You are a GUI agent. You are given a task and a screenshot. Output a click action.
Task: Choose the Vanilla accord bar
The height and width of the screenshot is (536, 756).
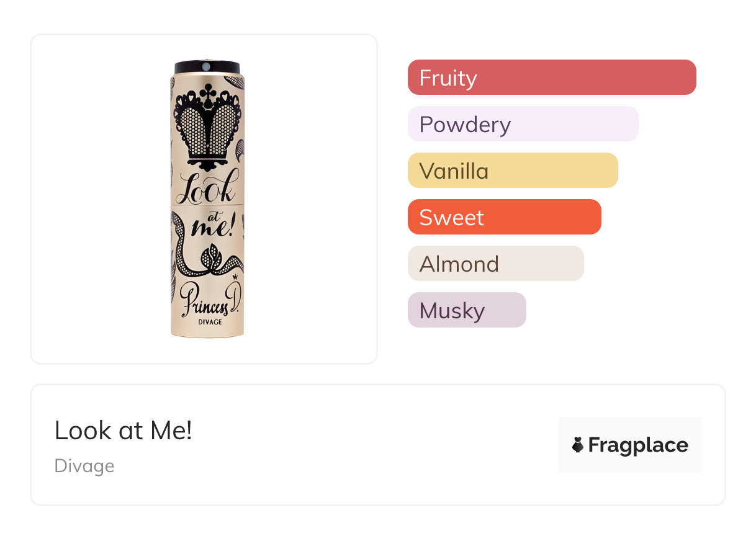point(513,171)
